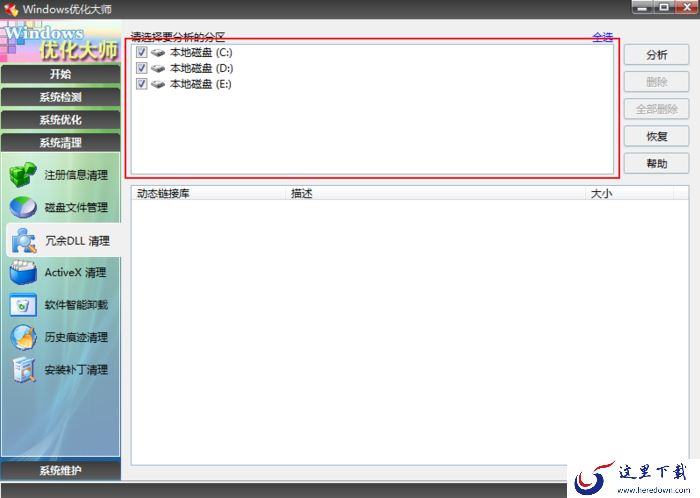Open the 磁盘文件管理 pie-chart icon
Image resolution: width=700 pixels, height=498 pixels.
pos(23,207)
